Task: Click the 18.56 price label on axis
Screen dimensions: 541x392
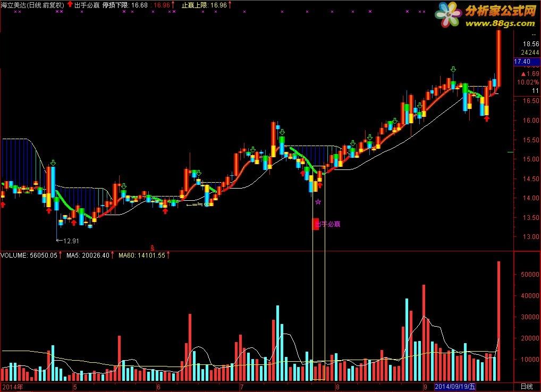Action: click(x=530, y=44)
